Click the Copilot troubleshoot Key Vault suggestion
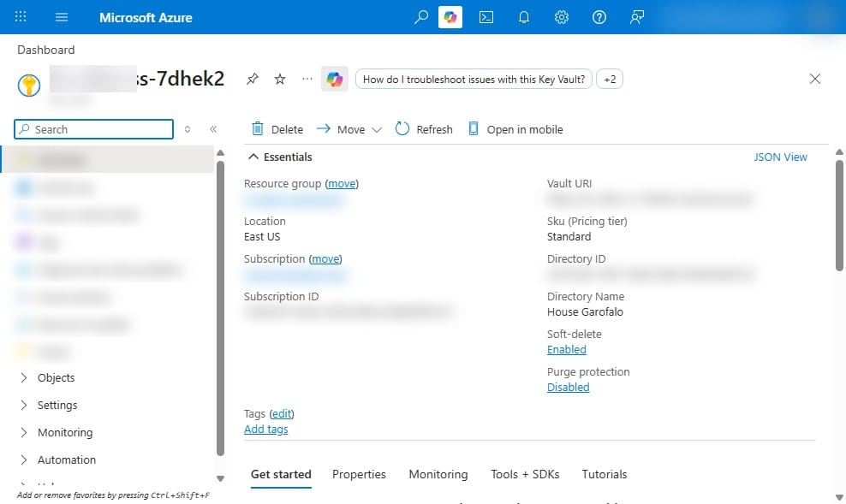The image size is (846, 504). click(474, 80)
